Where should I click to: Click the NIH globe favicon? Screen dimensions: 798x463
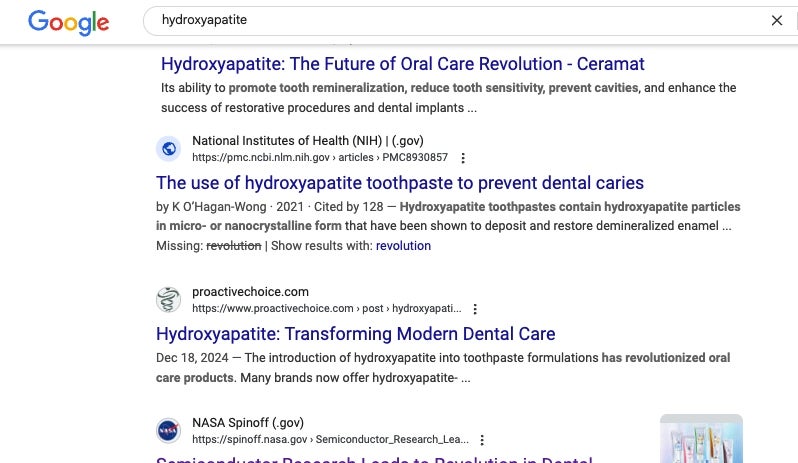tap(168, 149)
